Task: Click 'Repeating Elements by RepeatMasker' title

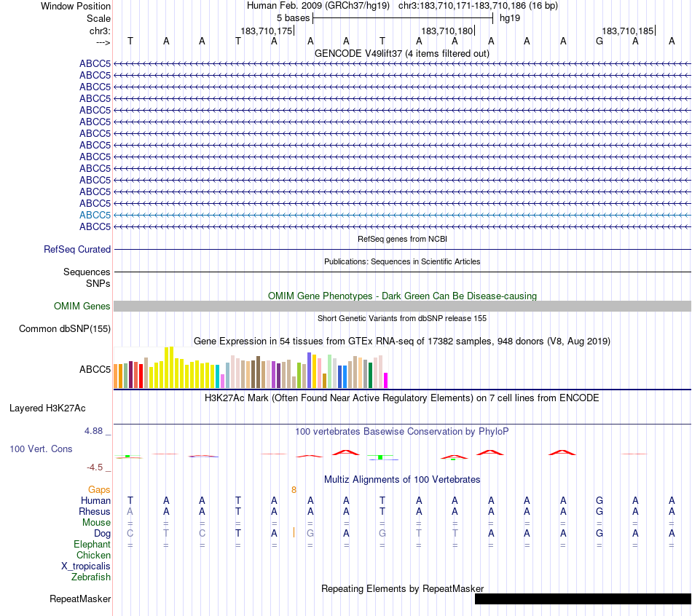Action: pos(403,588)
